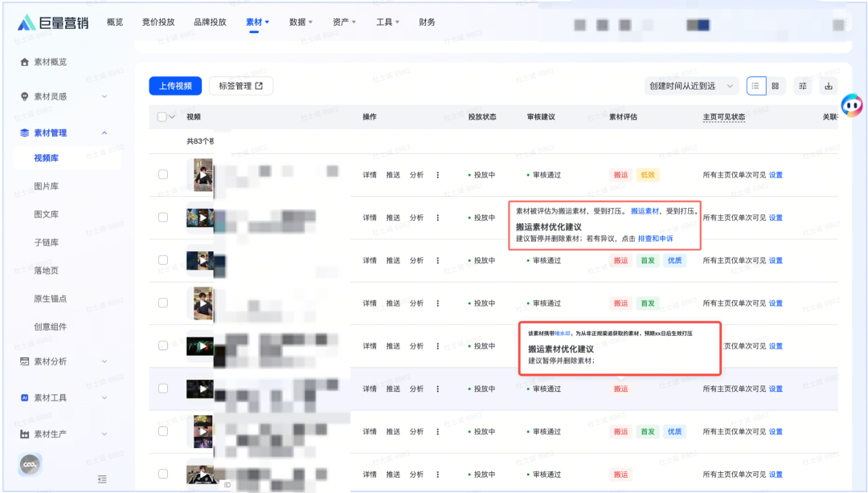This screenshot has width=868, height=493.
Task: Open the 数据 top menu
Action: point(301,22)
